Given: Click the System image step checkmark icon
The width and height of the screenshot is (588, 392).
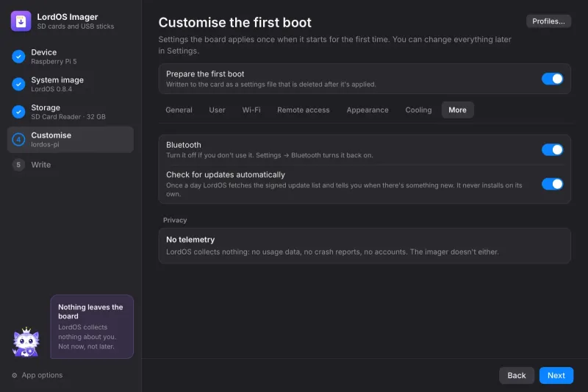Looking at the screenshot, I should point(18,84).
